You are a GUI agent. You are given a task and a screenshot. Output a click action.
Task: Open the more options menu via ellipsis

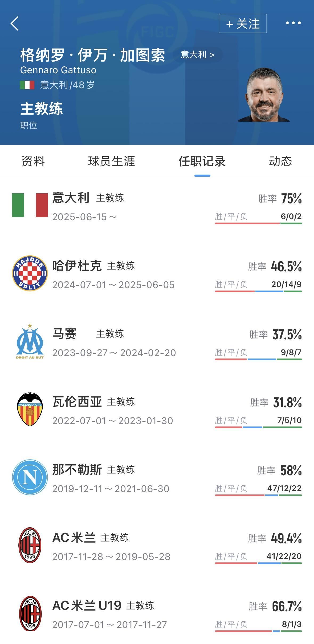coord(293,23)
